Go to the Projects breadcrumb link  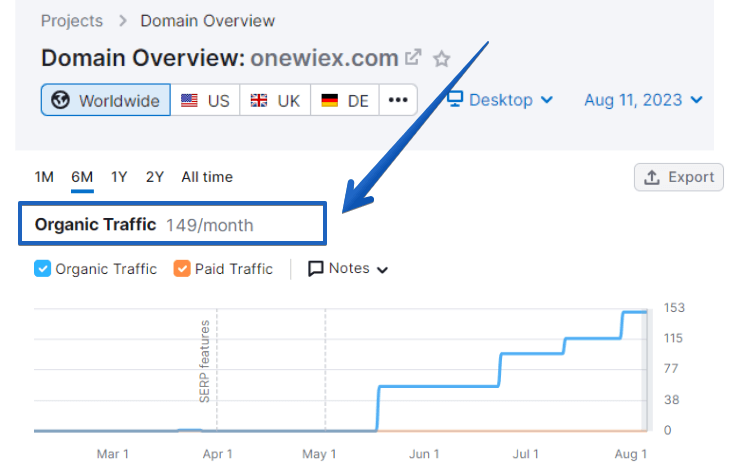tap(72, 21)
